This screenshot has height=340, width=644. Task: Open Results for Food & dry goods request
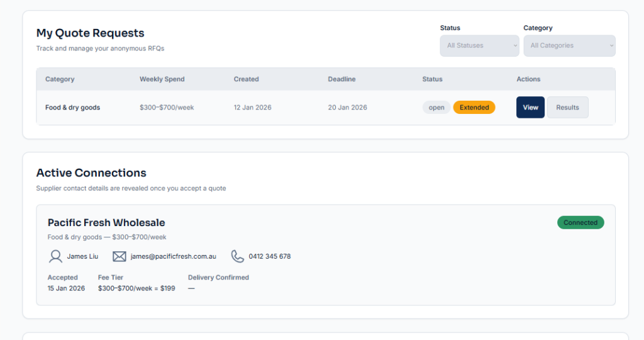(567, 108)
